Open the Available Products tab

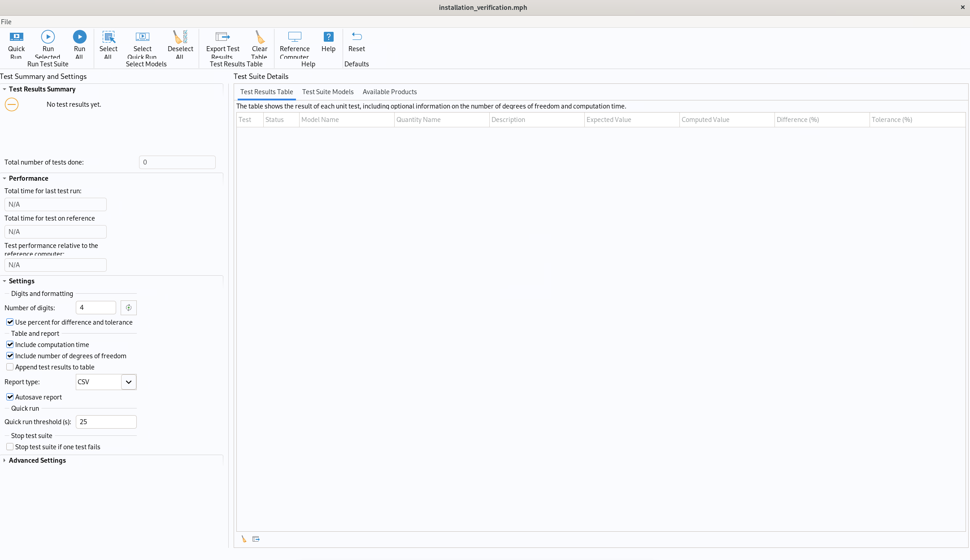390,92
